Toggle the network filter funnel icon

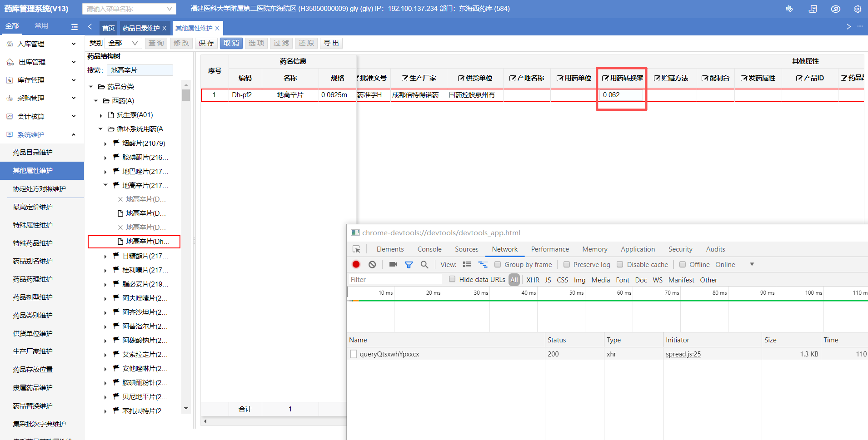pos(409,264)
